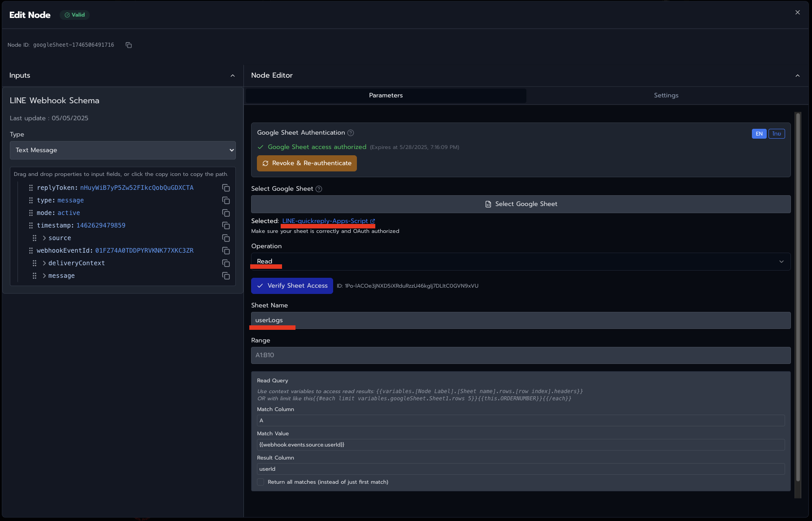Click the webhookEventId value 01FZ74A0TDDPYRVKNK77XKC3ZR

(144, 250)
